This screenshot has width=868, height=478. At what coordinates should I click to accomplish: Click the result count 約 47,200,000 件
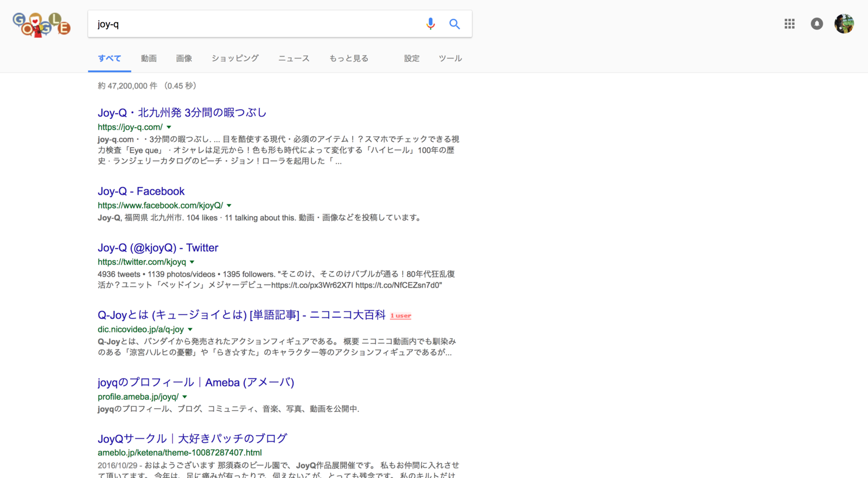coord(127,86)
